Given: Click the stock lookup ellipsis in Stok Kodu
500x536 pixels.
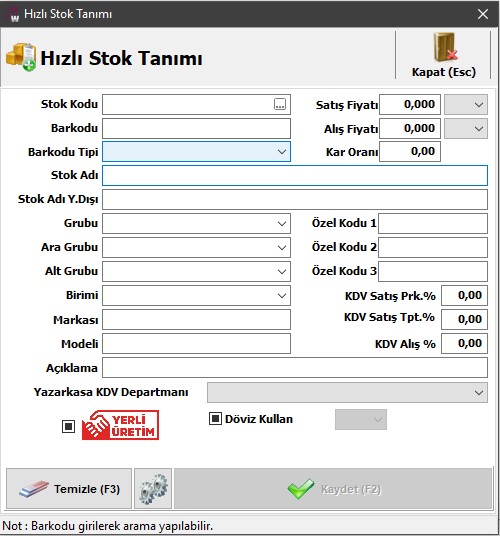Looking at the screenshot, I should click(x=280, y=104).
